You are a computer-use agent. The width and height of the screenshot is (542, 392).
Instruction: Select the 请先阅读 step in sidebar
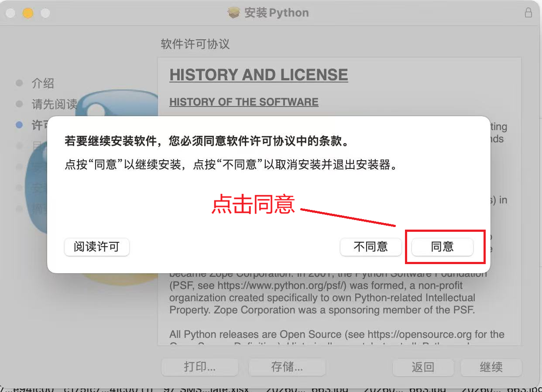point(54,104)
